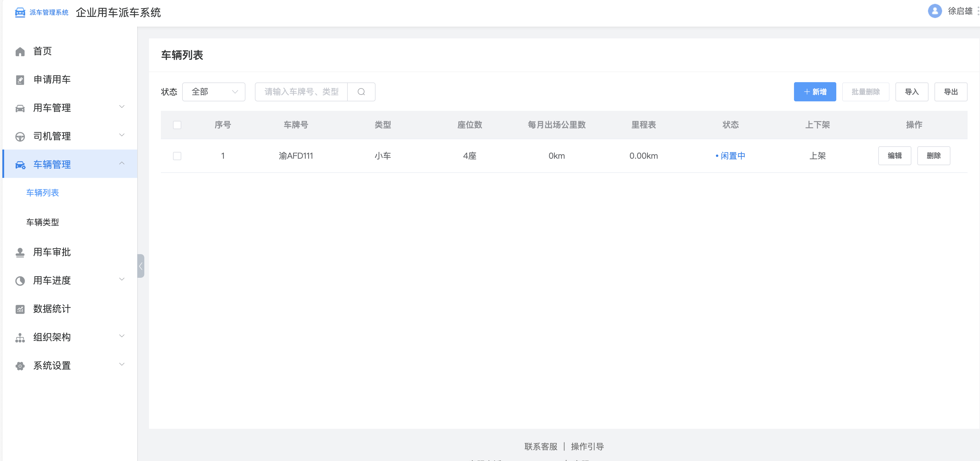Image resolution: width=980 pixels, height=461 pixels.
Task: Click the dispatch system car logo icon
Action: 20,12
